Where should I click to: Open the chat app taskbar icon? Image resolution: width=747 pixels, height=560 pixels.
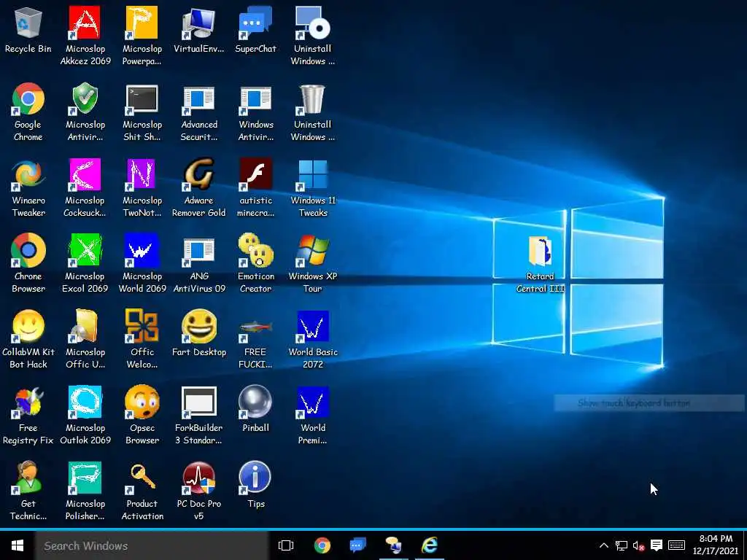(357, 545)
